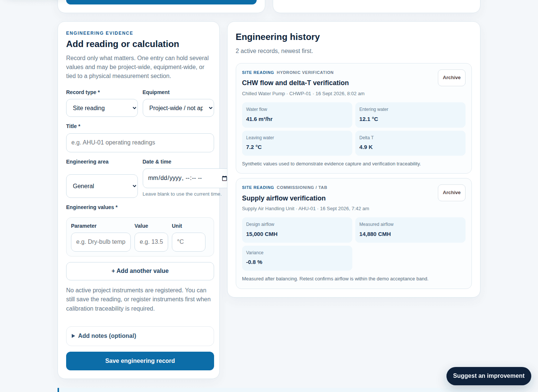Save engineering record
Screen dimensions: 538x392
(140, 361)
